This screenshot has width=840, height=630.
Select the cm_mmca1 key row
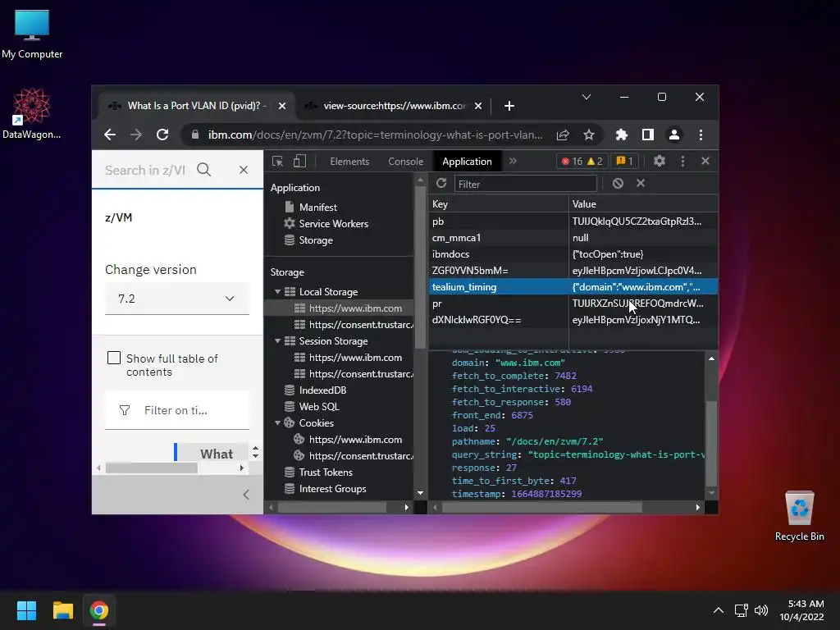(573, 238)
